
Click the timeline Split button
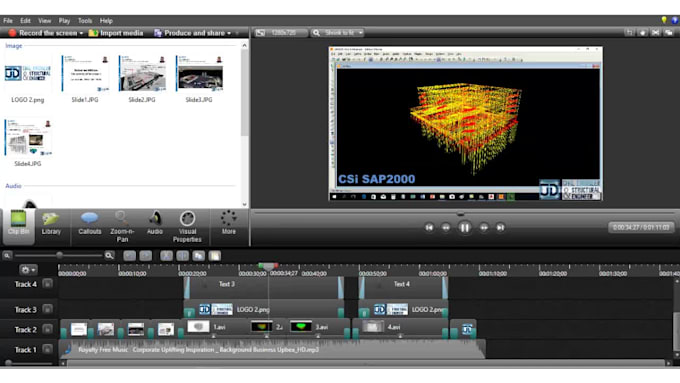click(183, 255)
